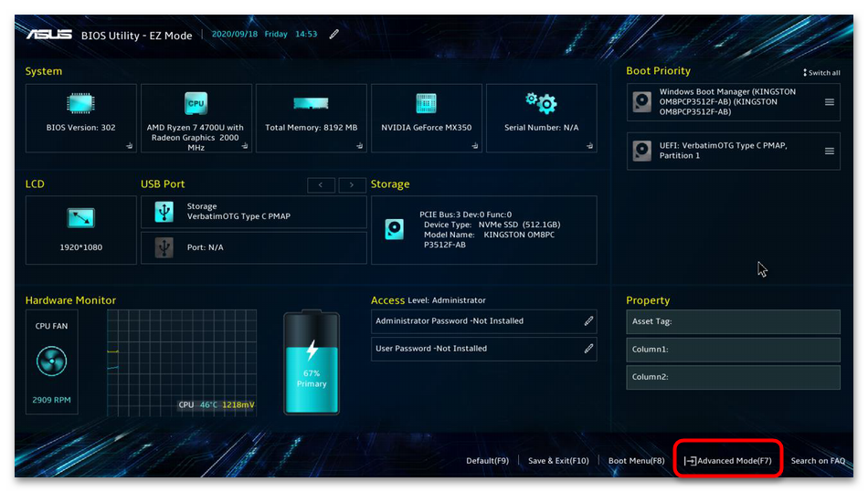
Task: Show next USB port with right arrow
Action: click(352, 185)
